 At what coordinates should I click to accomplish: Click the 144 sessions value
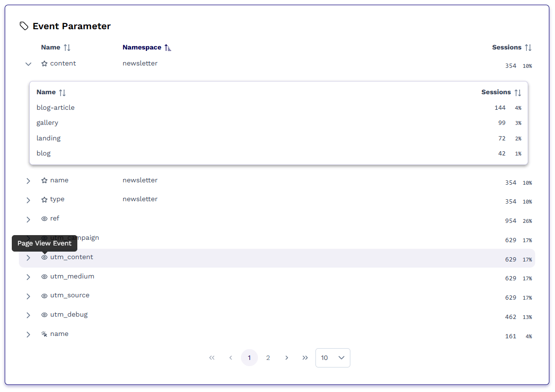[500, 108]
